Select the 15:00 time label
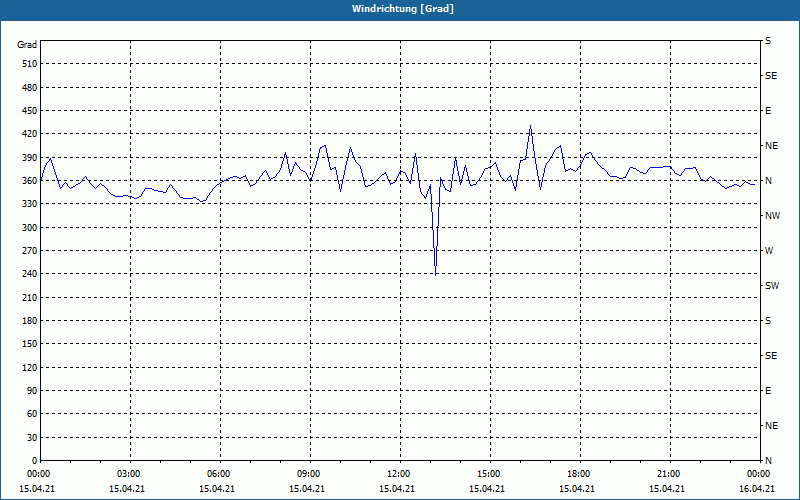Screen dimensions: 800x500 [x=488, y=474]
